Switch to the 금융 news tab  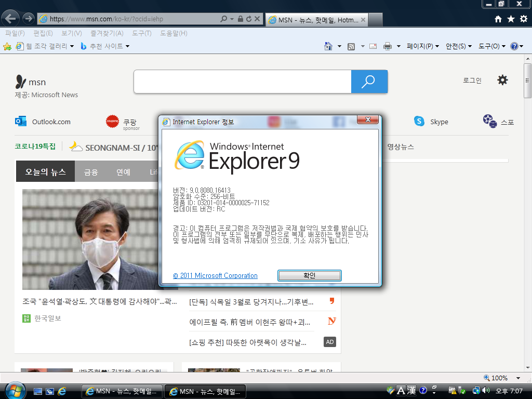tap(90, 172)
